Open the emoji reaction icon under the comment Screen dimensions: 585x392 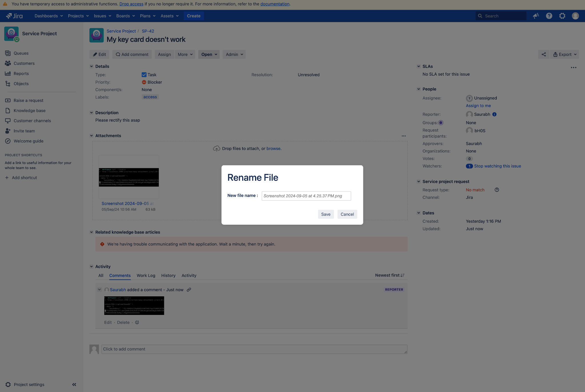(x=137, y=322)
